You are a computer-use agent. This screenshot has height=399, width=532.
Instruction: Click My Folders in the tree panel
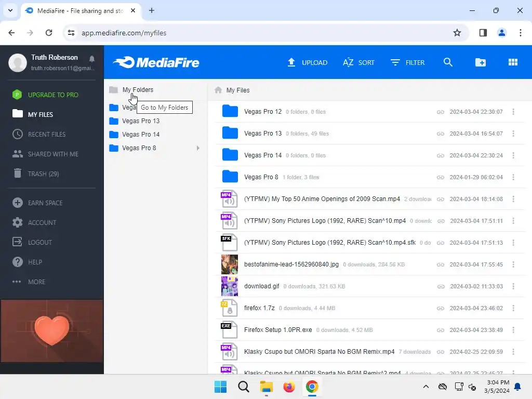click(x=138, y=89)
